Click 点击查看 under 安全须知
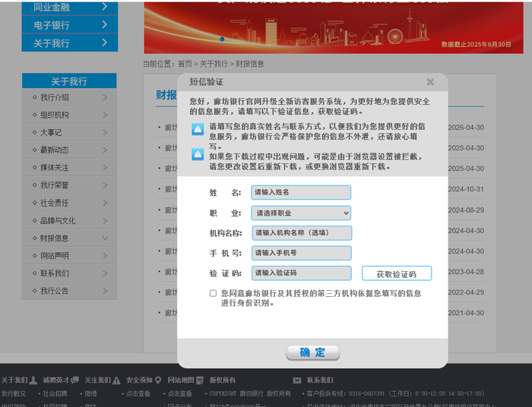The height and width of the screenshot is (407, 532). (138, 394)
